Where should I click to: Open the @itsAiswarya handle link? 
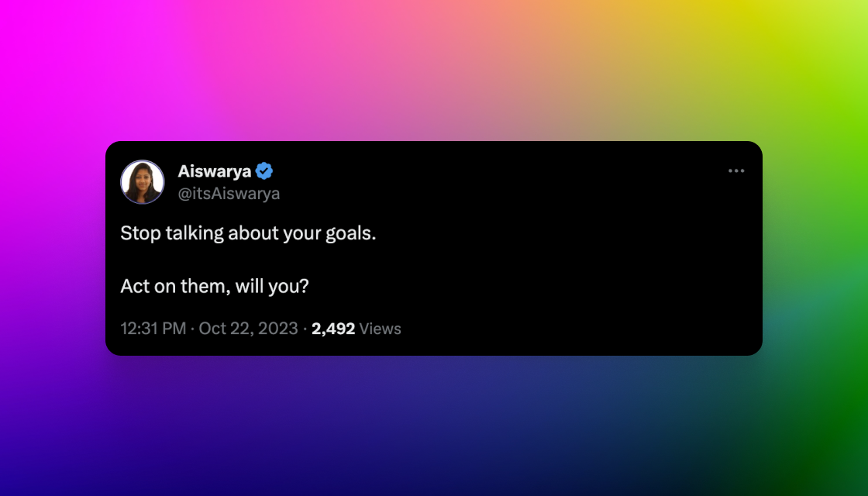[229, 194]
